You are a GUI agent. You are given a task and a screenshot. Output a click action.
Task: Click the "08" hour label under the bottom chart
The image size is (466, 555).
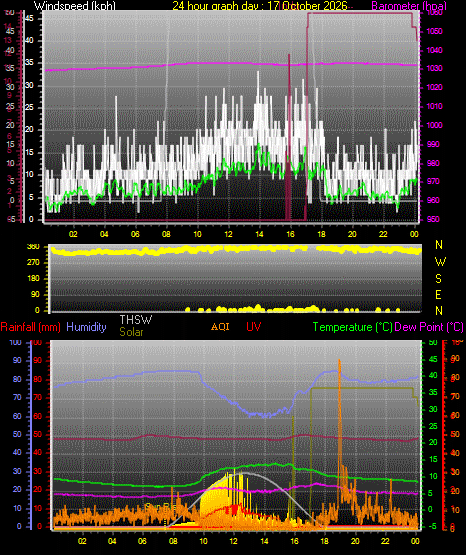click(173, 541)
